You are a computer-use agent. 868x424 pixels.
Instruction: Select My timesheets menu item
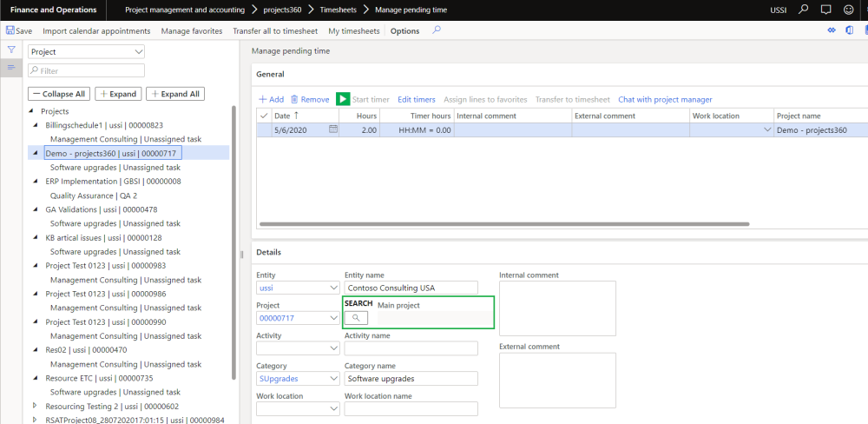[353, 31]
